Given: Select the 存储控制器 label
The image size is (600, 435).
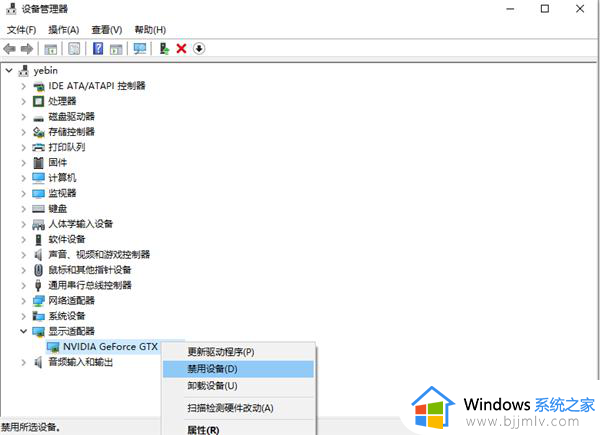Looking at the screenshot, I should point(72,132).
